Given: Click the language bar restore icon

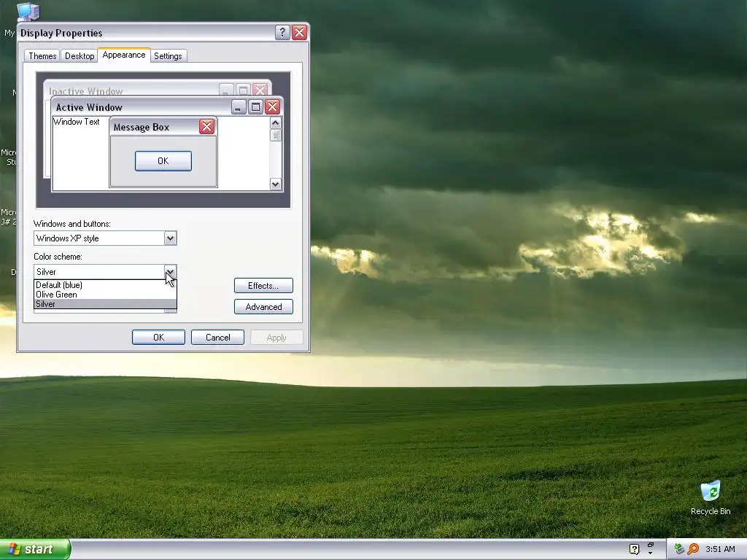Looking at the screenshot, I should pyautogui.click(x=651, y=545).
